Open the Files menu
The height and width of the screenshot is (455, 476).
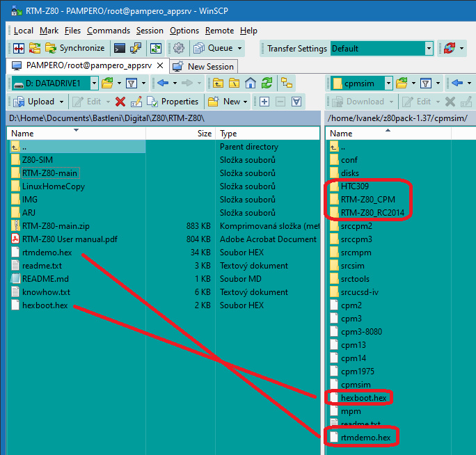(72, 31)
